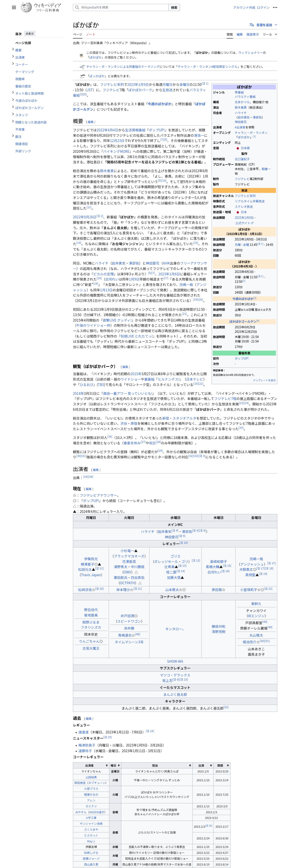
Task: Jump to 番組の歴史 in table of contents
Action: click(23, 86)
